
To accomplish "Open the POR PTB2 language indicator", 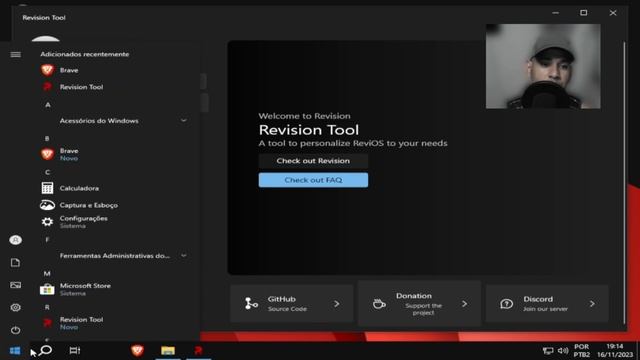I will click(x=582, y=351).
